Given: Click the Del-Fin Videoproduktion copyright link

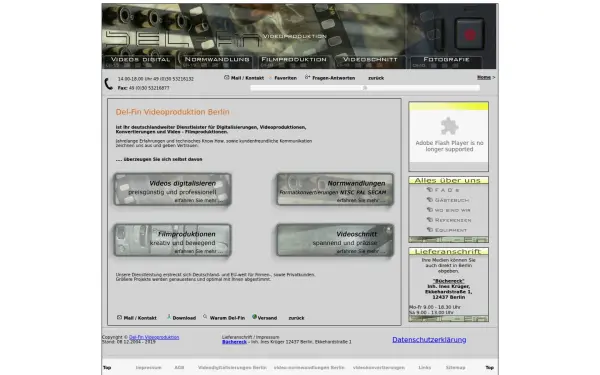Looking at the screenshot, I should (x=154, y=337).
